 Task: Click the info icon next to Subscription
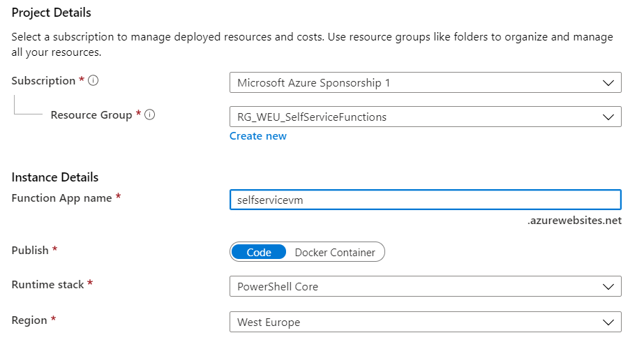(93, 80)
